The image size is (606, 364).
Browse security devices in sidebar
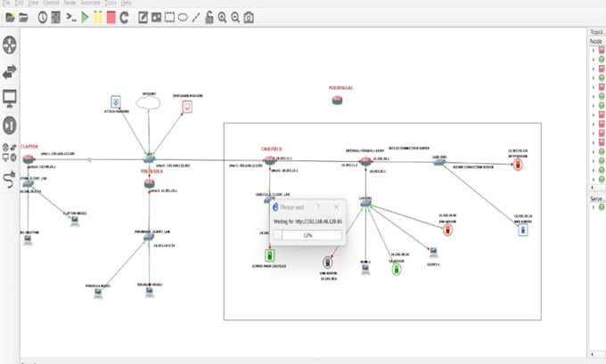[10, 125]
